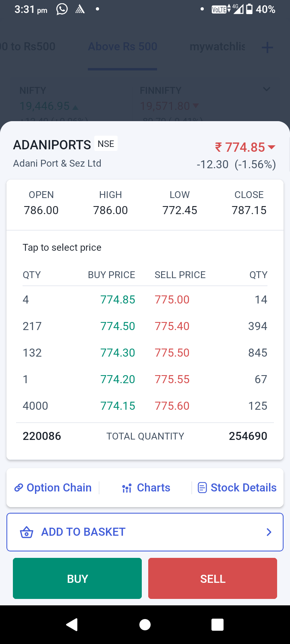Select sell price 775.50
Screen dimensions: 290x644
click(x=172, y=353)
